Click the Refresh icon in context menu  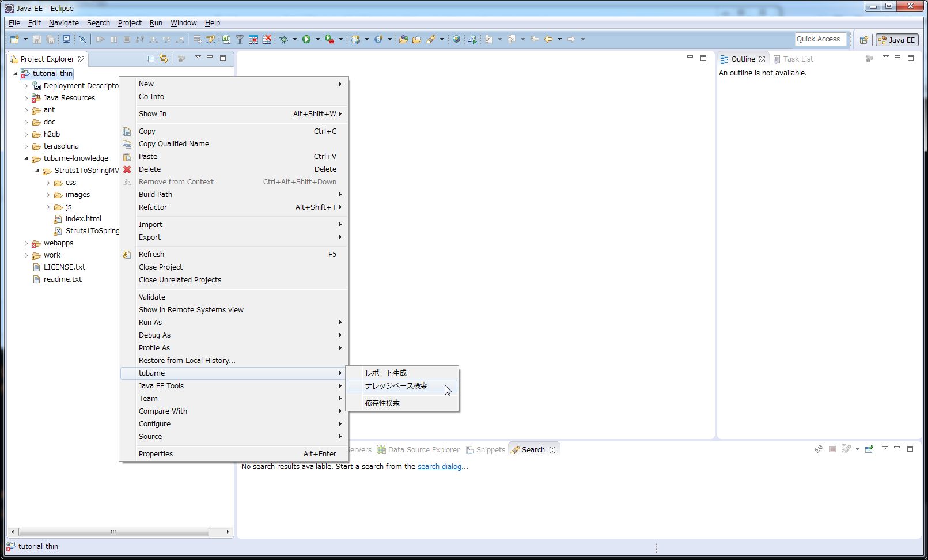tap(127, 255)
